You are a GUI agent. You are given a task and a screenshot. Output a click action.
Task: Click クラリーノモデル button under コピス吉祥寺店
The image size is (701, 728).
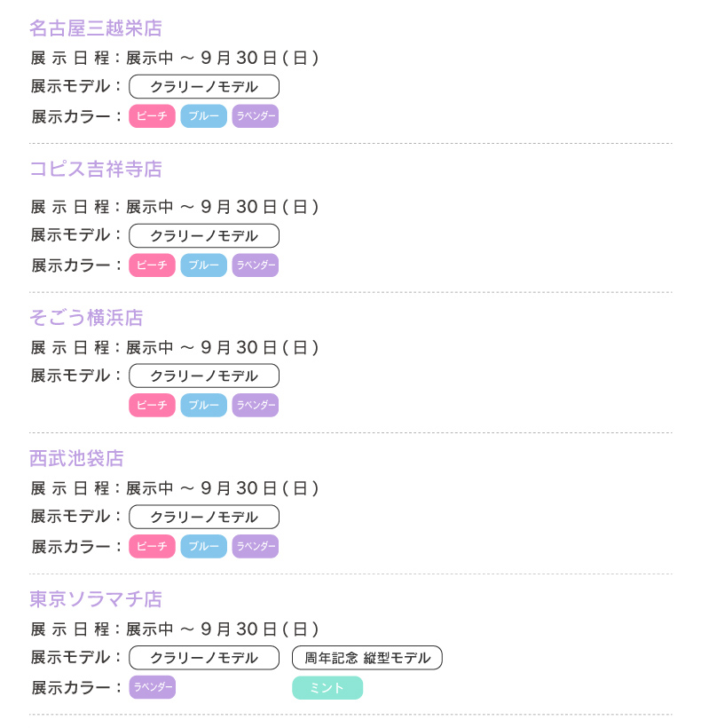[204, 236]
